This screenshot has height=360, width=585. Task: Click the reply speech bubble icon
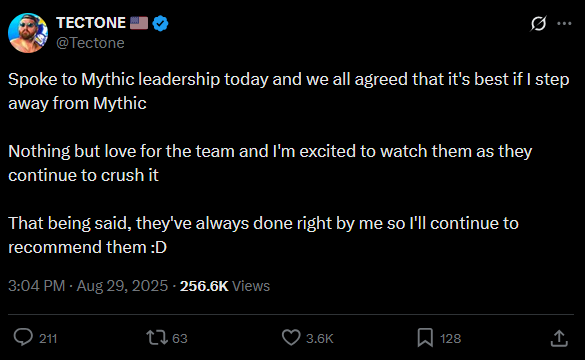click(23, 337)
